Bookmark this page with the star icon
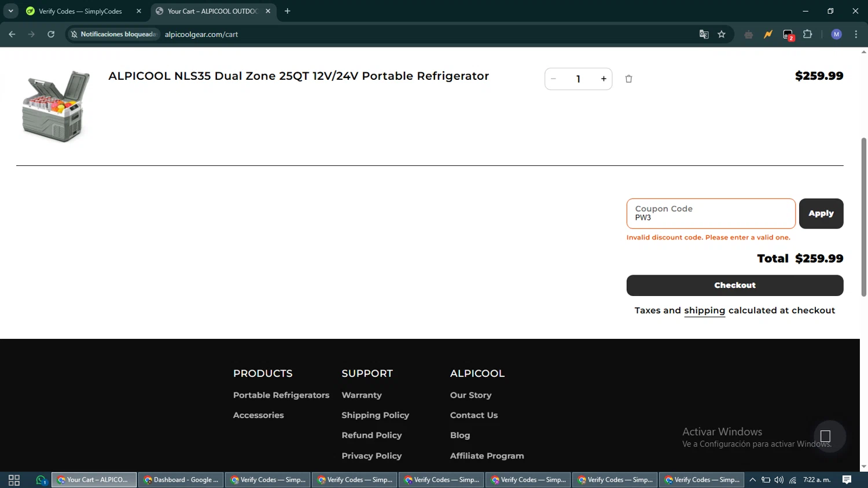 pos(722,34)
